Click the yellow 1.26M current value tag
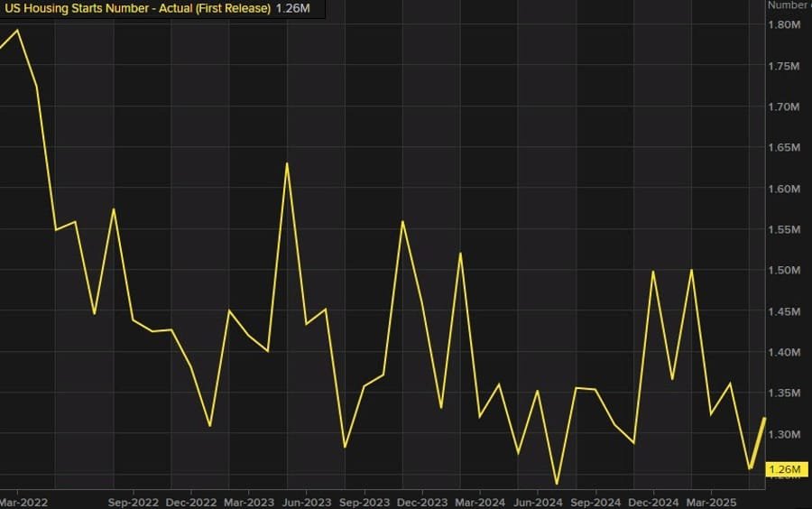Image resolution: width=812 pixels, height=509 pixels. click(x=782, y=469)
